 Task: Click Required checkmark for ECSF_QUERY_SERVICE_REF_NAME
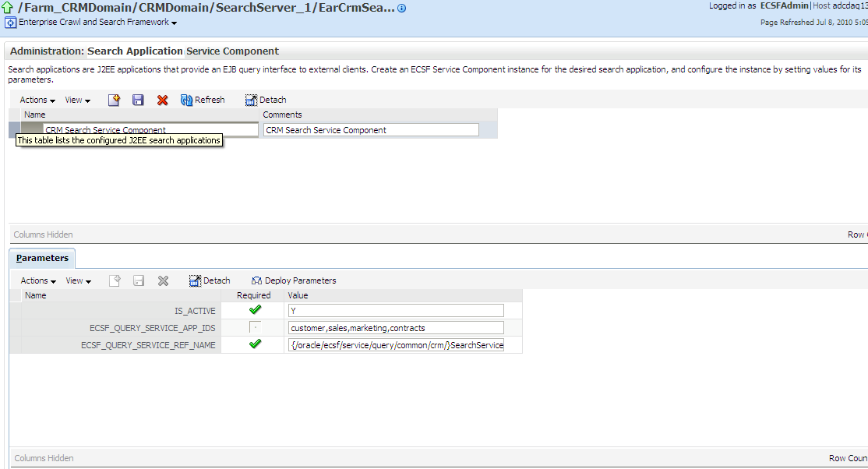pos(256,344)
